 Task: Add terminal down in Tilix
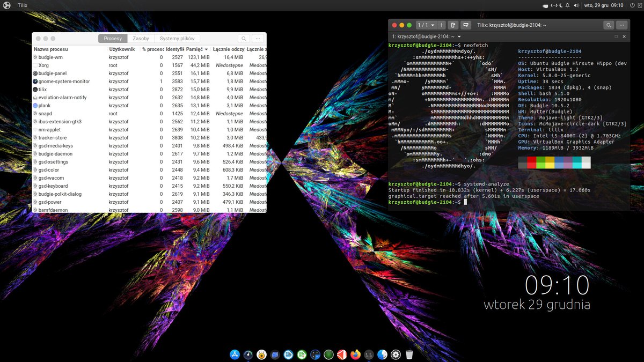tap(466, 25)
